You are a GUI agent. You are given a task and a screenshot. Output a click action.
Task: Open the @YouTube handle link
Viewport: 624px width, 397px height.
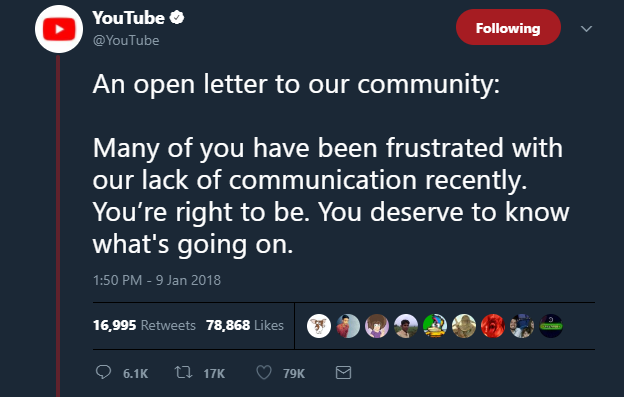point(126,41)
